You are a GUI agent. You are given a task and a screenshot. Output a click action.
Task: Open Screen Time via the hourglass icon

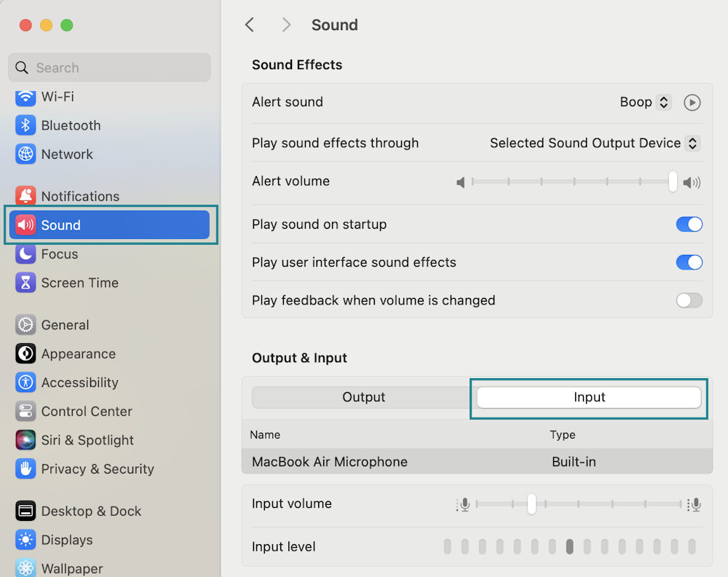25,283
